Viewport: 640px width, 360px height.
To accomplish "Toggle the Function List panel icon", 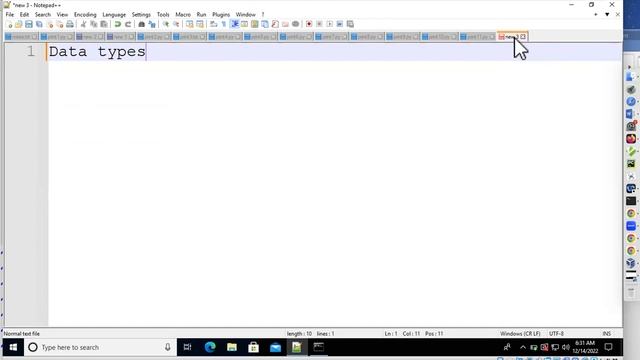I will [x=275, y=24].
